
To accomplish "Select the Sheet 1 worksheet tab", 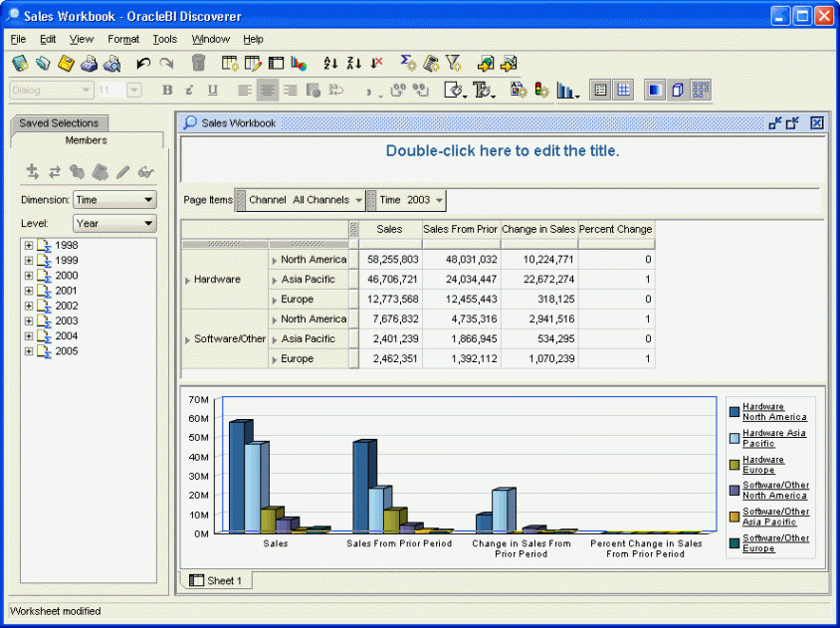I will 216,580.
